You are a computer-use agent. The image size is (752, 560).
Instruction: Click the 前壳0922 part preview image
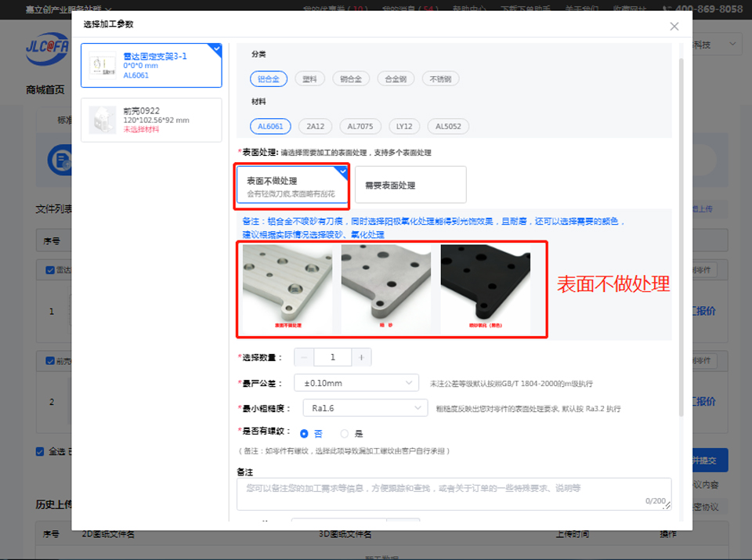point(103,120)
